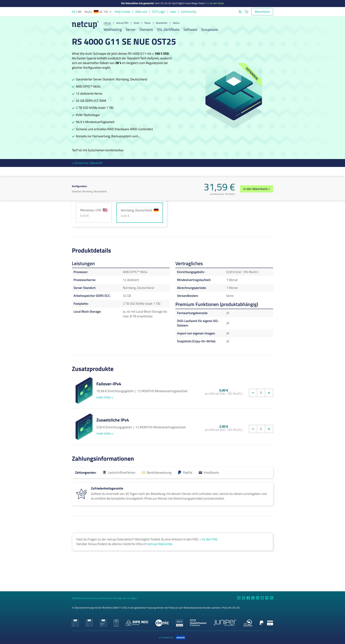This screenshot has height=644, width=345.
Task: Go back via Zurück zur Übersicht
Action: click(87, 163)
